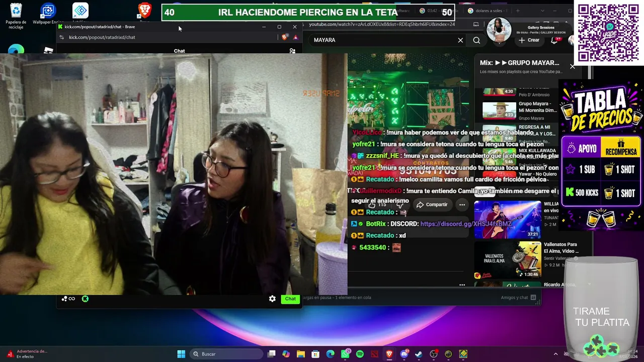Image resolution: width=644 pixels, height=362 pixels.
Task: Switch to the 'dolares a soles' browser tab
Action: pos(488,11)
